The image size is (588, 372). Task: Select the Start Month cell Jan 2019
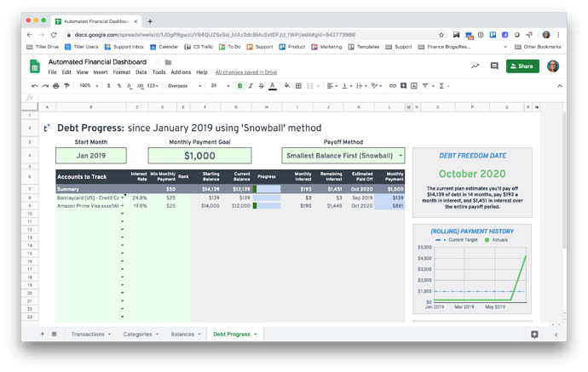pos(91,156)
